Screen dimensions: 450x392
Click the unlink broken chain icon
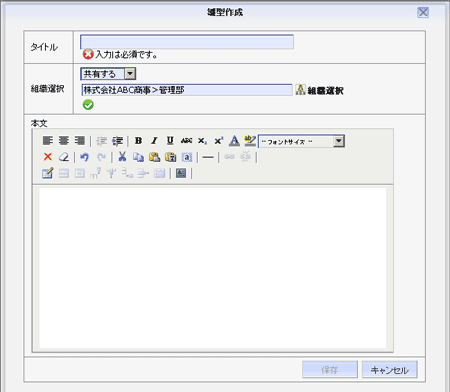[246, 156]
